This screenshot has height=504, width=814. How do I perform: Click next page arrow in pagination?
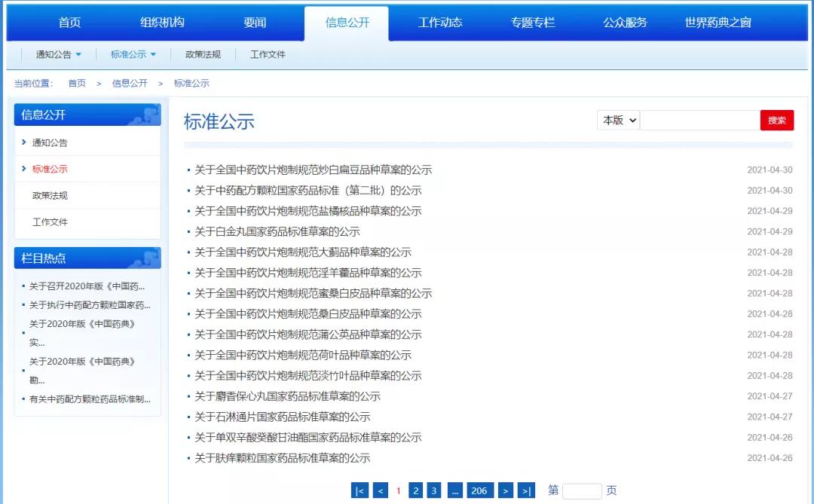click(x=506, y=490)
